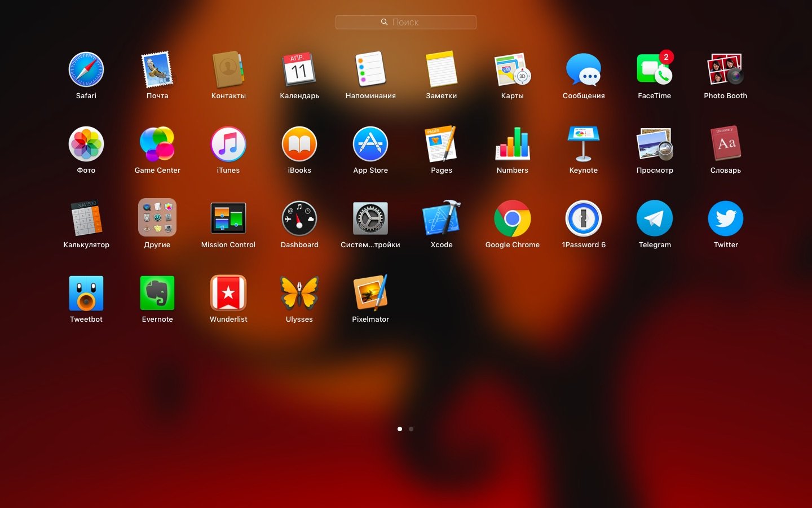The image size is (812, 508).
Task: Launch the Почта mail app
Action: pos(157,70)
